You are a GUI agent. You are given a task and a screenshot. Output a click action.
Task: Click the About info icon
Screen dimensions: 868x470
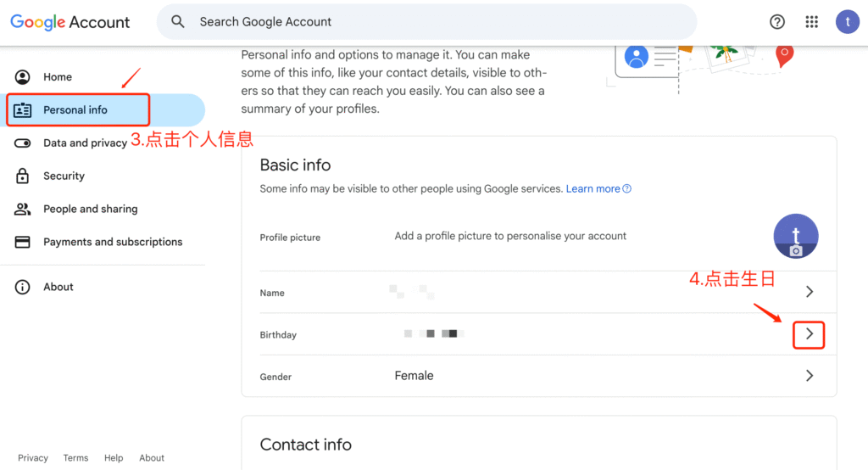coord(22,287)
